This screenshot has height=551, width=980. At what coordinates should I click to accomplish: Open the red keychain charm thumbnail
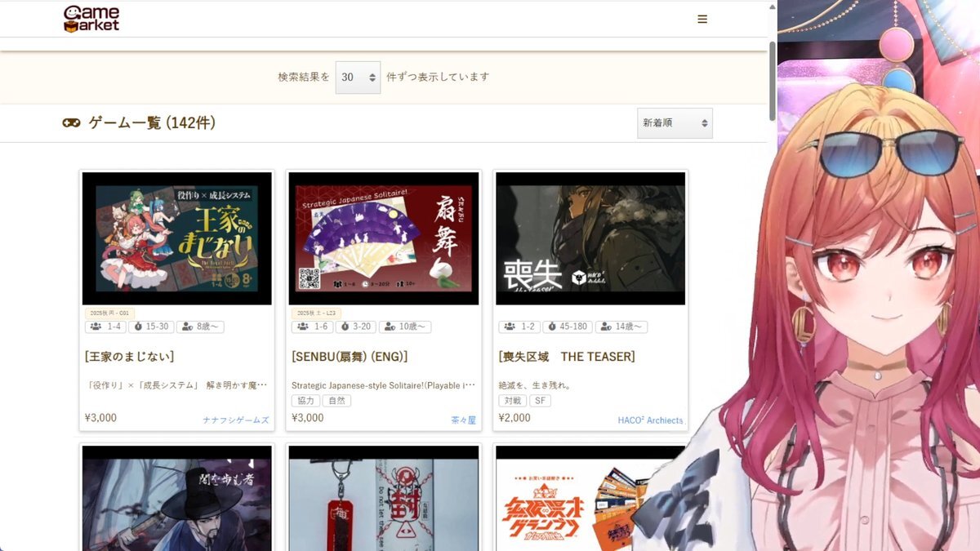(x=384, y=498)
